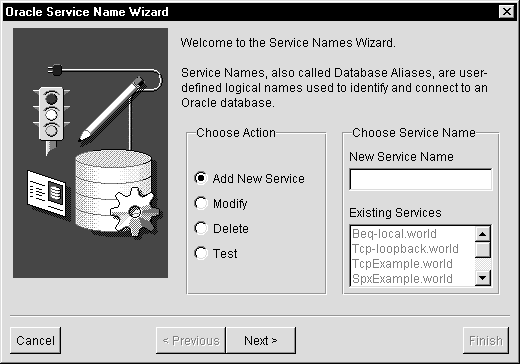Click the pencil illustration
Viewport: 520px width, 364px height.
pos(112,109)
